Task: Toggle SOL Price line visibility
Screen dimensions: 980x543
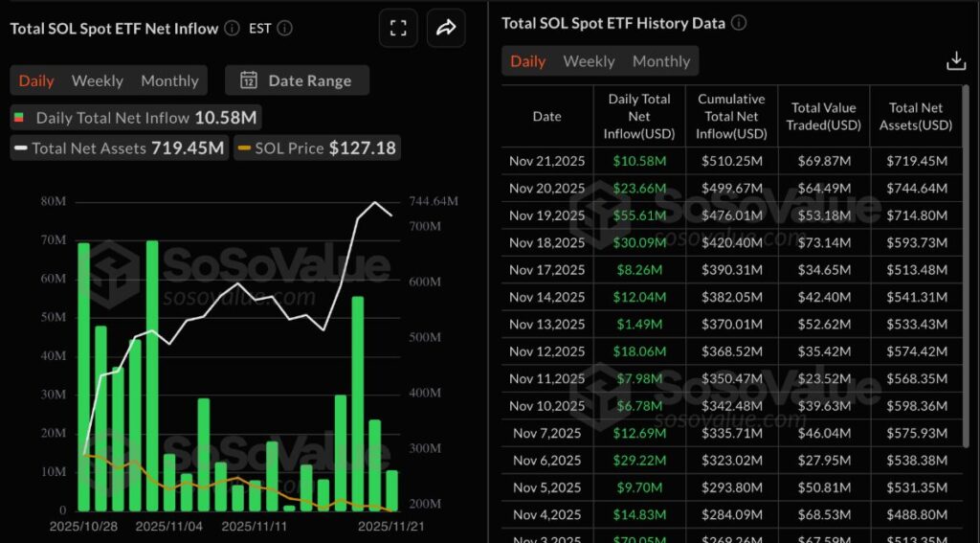Action: click(x=317, y=148)
